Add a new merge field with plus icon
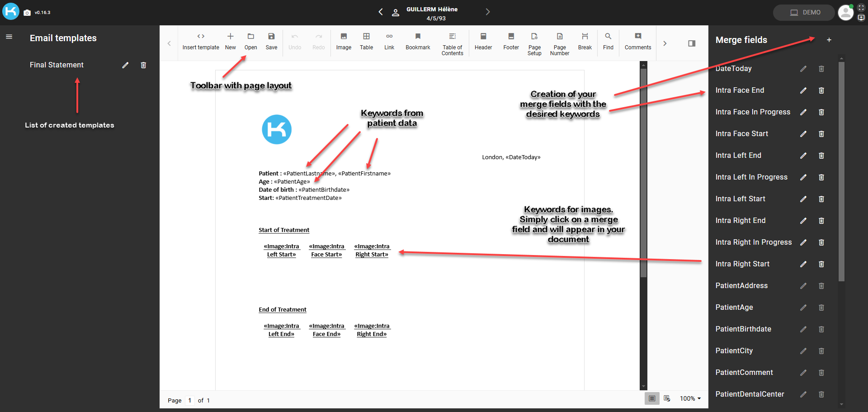The width and height of the screenshot is (868, 412). click(829, 40)
